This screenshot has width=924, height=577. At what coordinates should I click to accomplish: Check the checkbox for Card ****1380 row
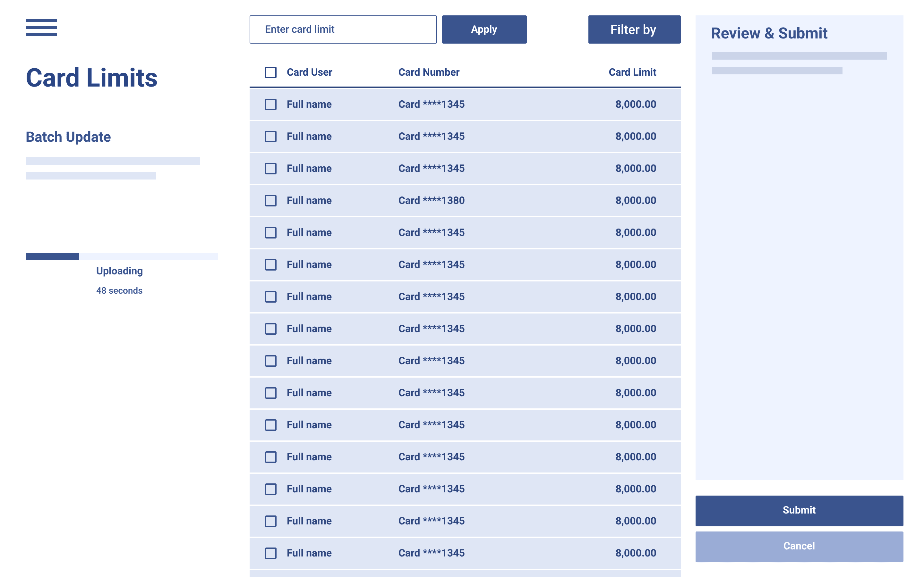(270, 200)
